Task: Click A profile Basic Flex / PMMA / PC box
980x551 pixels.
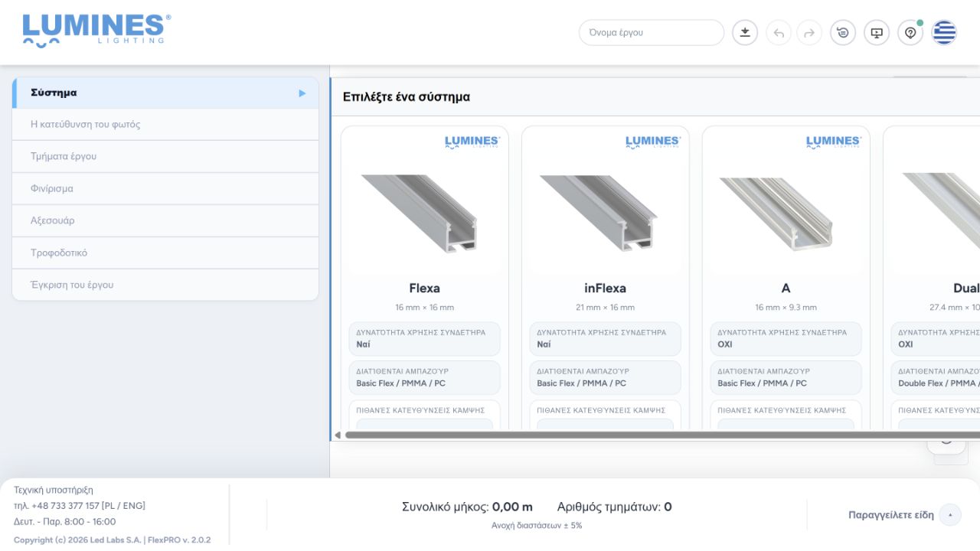Action: point(786,378)
